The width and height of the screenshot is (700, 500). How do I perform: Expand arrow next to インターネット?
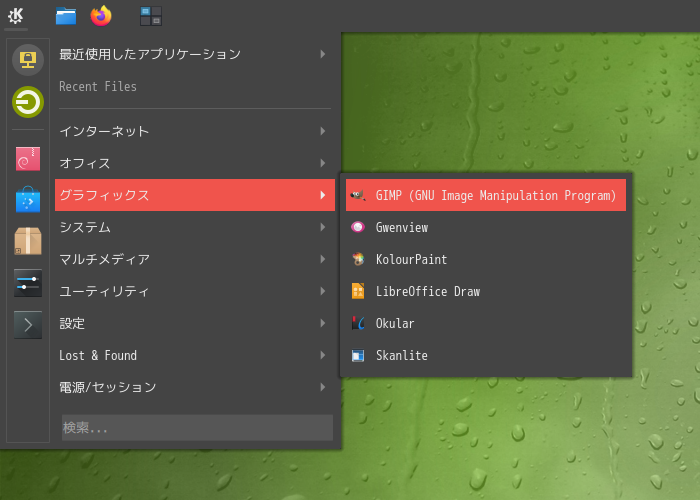click(322, 131)
